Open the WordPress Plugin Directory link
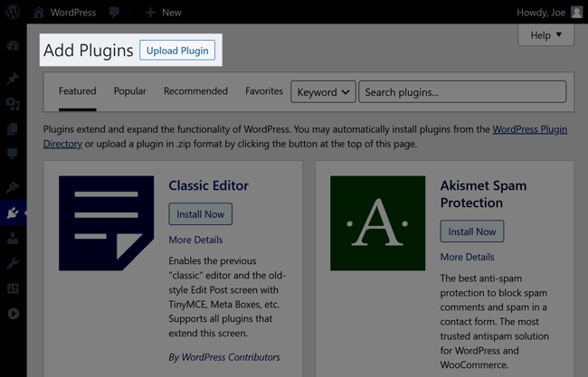Image resolution: width=588 pixels, height=377 pixels. tap(529, 129)
